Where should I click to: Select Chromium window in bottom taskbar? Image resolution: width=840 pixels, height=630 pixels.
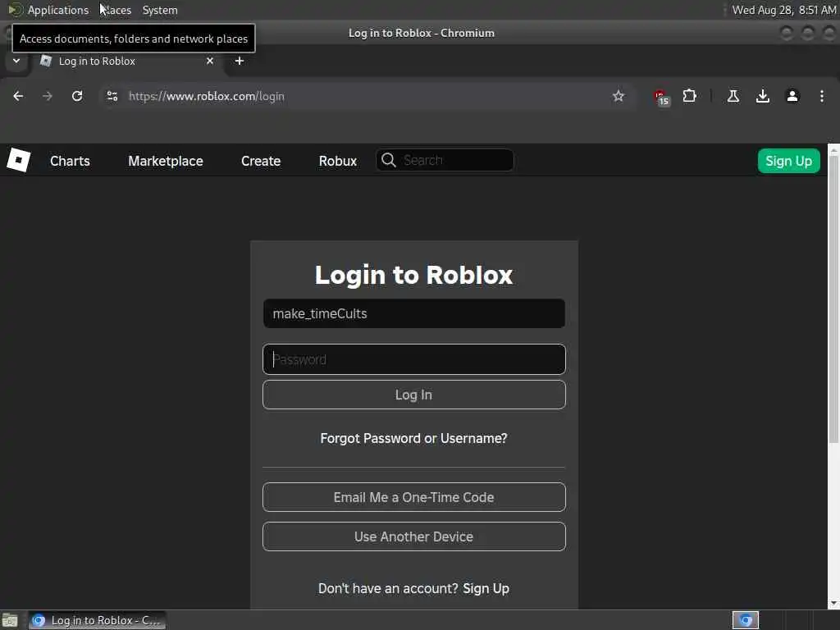97,620
